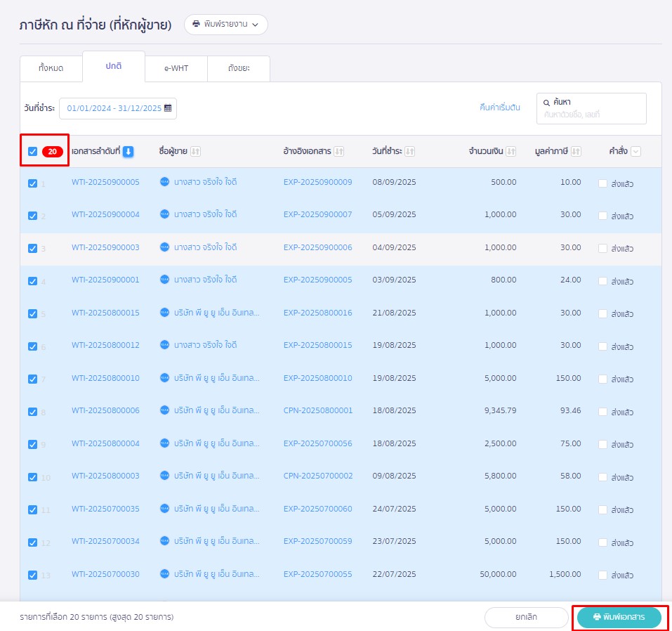Click blue descending sort icon beside เอกสารลำดับที่
The width and height of the screenshot is (672, 631).
[x=128, y=151]
